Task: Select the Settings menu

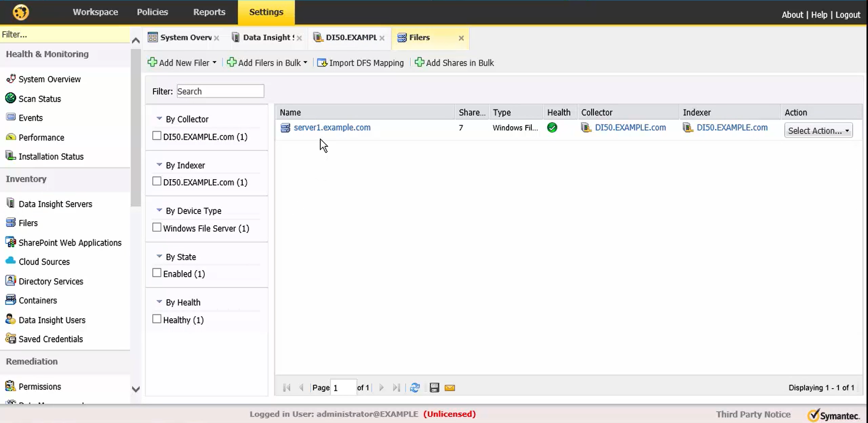Action: [266, 12]
